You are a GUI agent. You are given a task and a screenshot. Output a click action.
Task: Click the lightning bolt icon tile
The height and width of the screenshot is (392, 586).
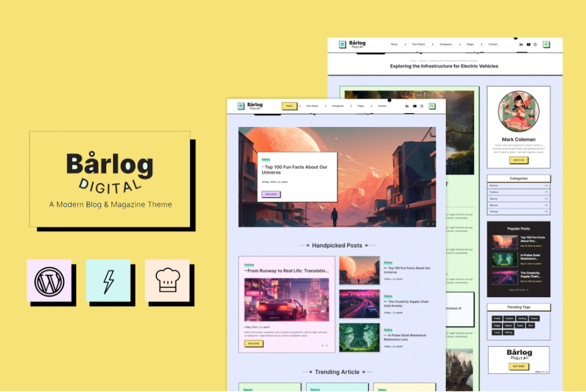click(108, 281)
